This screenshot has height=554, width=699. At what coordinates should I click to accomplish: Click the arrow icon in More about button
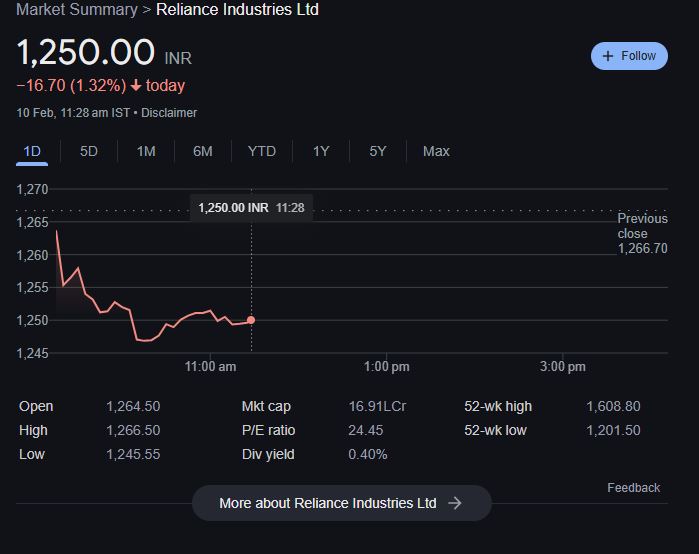(455, 503)
